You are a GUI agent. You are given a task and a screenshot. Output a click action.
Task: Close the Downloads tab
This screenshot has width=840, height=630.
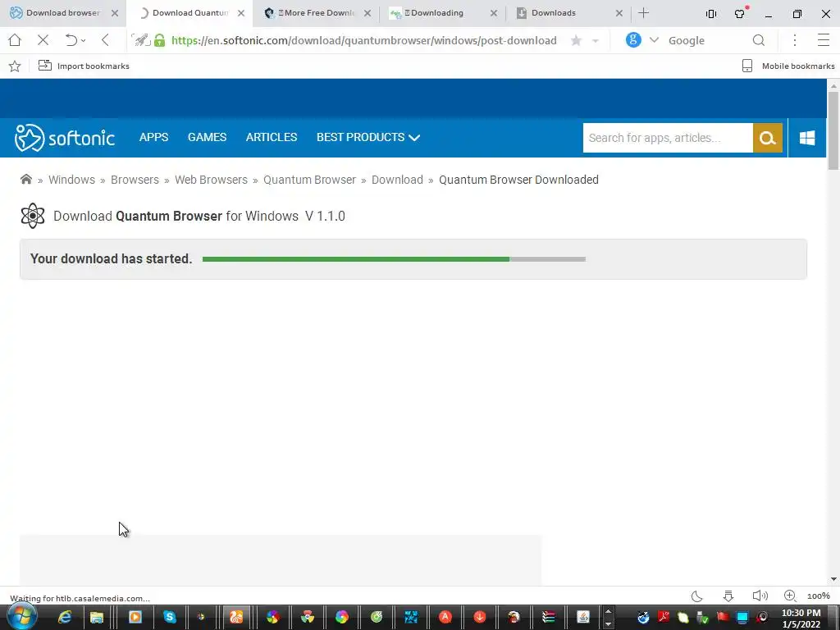tap(619, 13)
